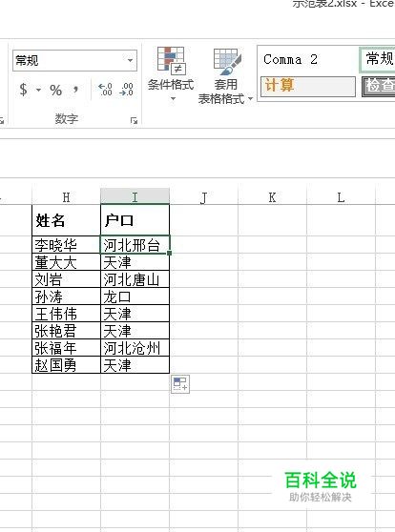Select cell containing 河北唐山
Screen dimensions: 395x532
tap(135, 279)
